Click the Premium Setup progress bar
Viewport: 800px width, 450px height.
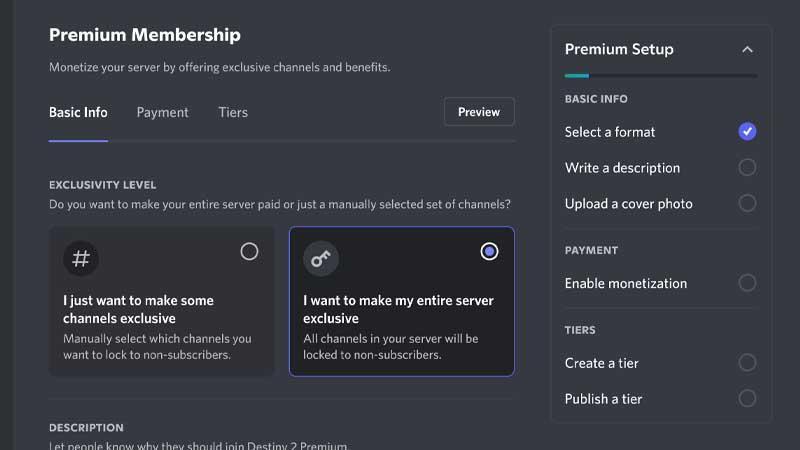pyautogui.click(x=660, y=76)
